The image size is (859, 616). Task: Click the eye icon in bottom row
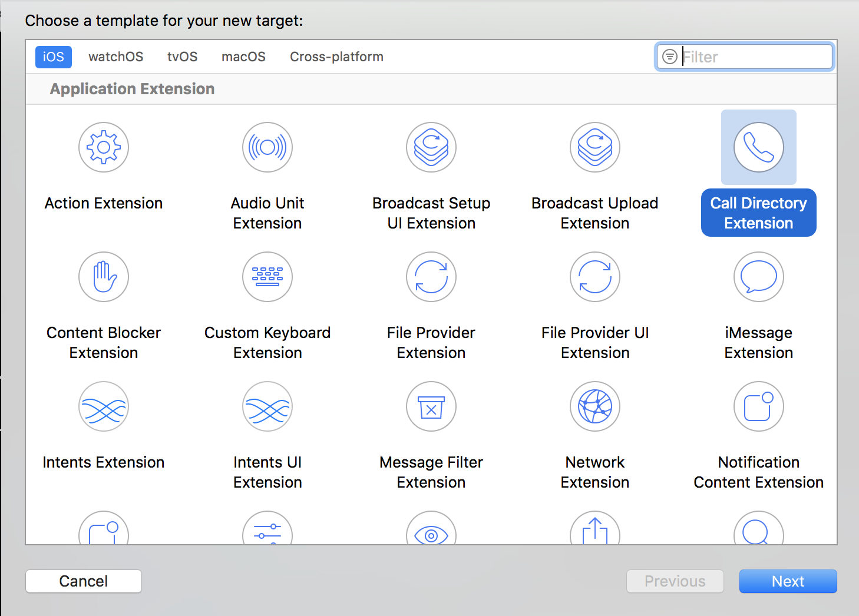coord(431,528)
